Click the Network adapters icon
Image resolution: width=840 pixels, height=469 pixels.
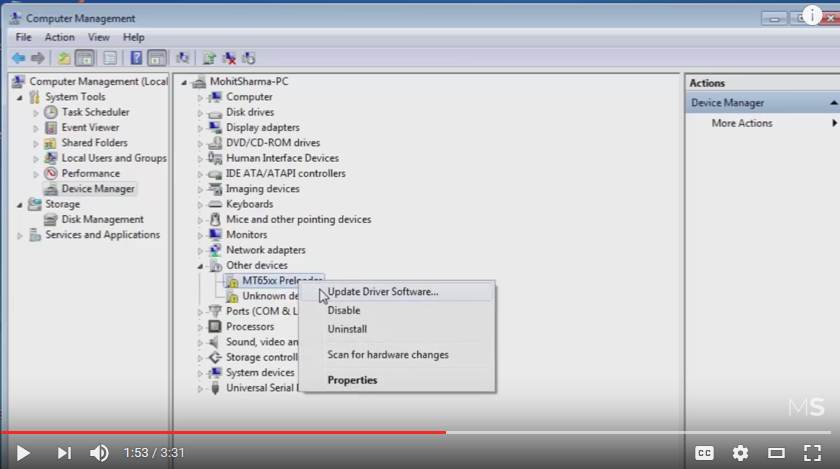click(215, 250)
